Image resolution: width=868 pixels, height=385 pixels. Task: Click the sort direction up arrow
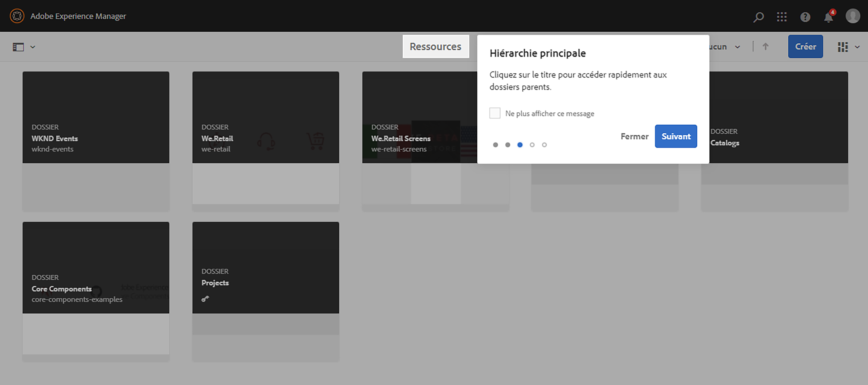[x=765, y=46]
